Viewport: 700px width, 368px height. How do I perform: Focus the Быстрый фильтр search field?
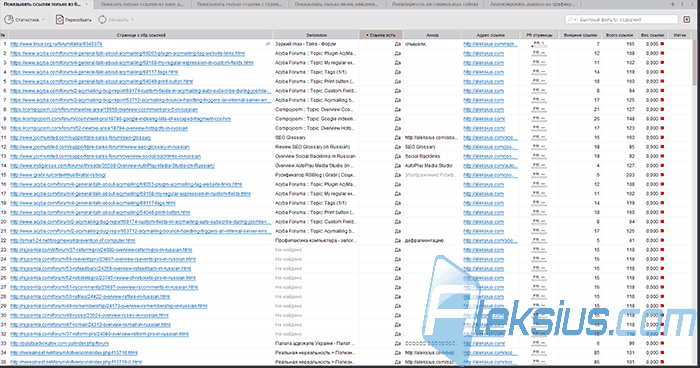pyautogui.click(x=628, y=19)
